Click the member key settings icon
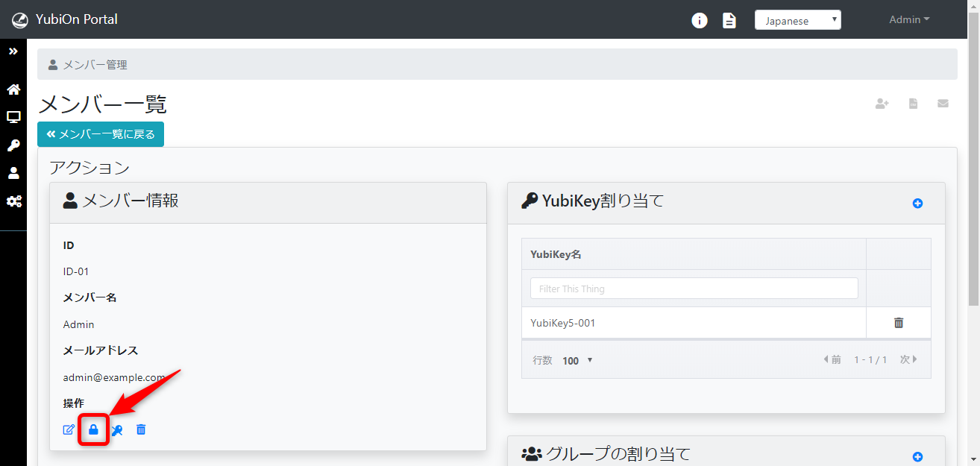 click(117, 429)
